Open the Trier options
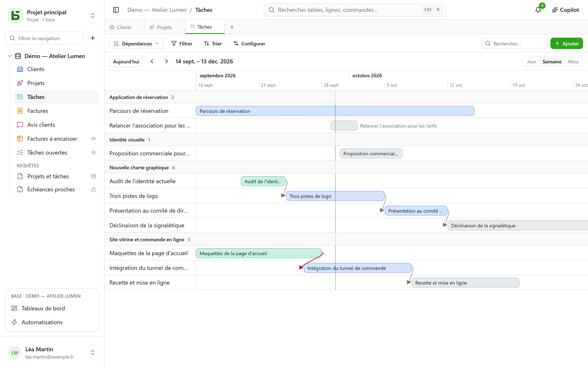The image size is (588, 368). coord(213,43)
